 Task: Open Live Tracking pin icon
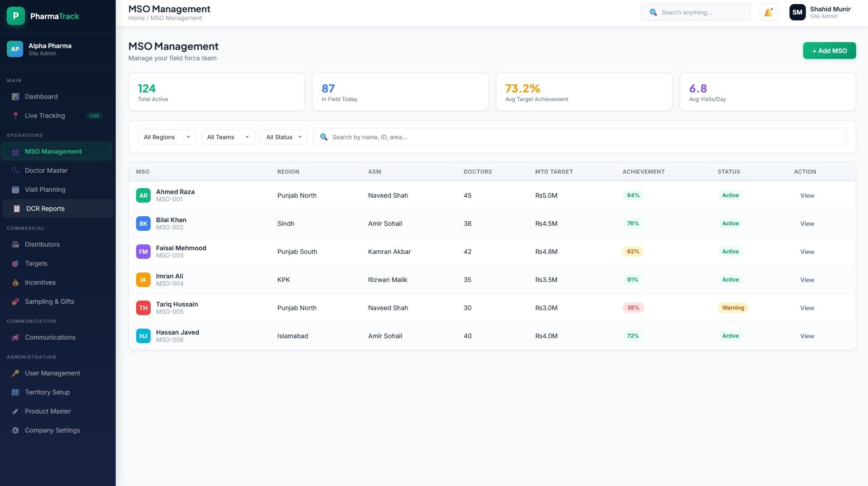point(15,116)
